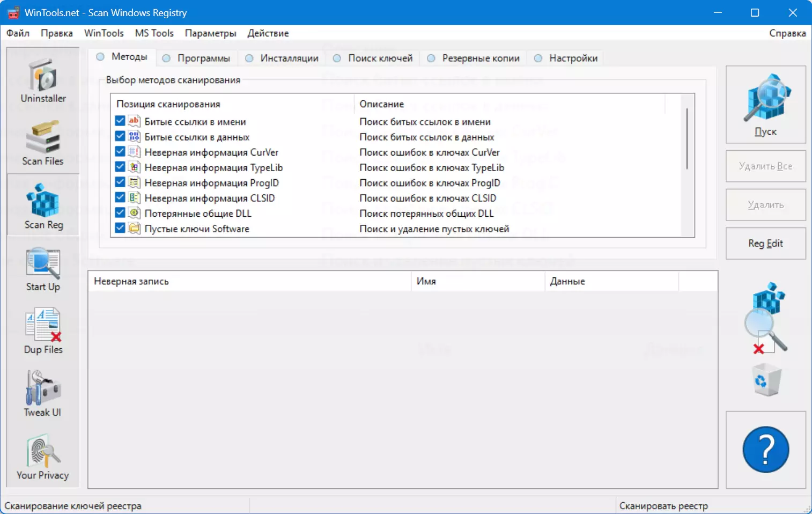Image resolution: width=812 pixels, height=514 pixels.
Task: Open the Настройки tab
Action: click(566, 58)
